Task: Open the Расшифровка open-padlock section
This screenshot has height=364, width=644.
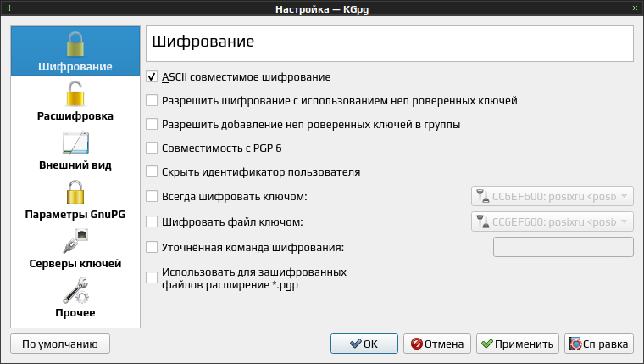Action: tap(75, 93)
